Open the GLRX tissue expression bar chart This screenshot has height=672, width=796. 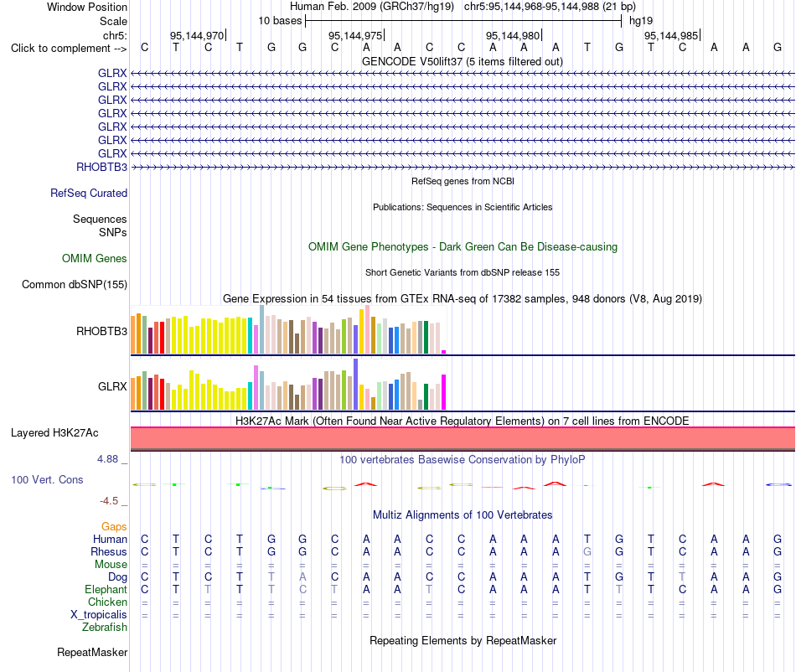pyautogui.click(x=288, y=385)
